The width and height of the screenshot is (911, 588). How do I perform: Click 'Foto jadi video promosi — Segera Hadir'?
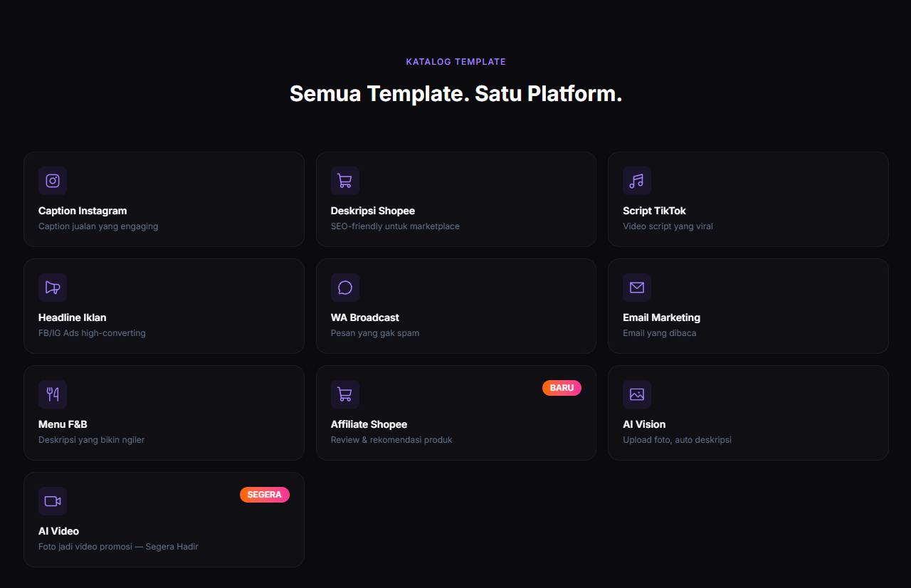[x=118, y=547]
